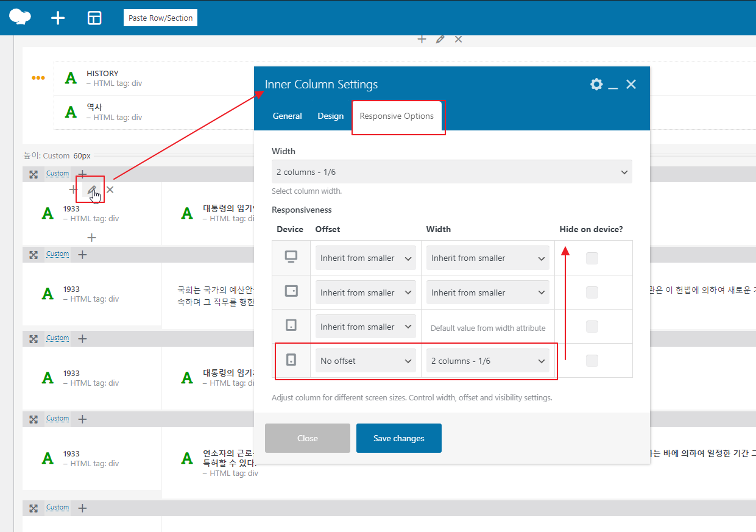Click the X icon above the HISTORY block
This screenshot has height=532, width=756.
[x=458, y=39]
